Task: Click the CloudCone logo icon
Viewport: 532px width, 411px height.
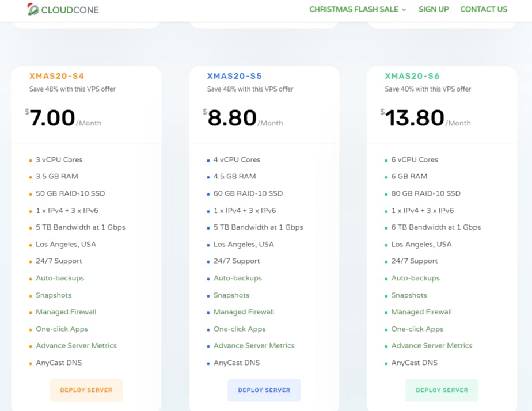Action: 33,9
